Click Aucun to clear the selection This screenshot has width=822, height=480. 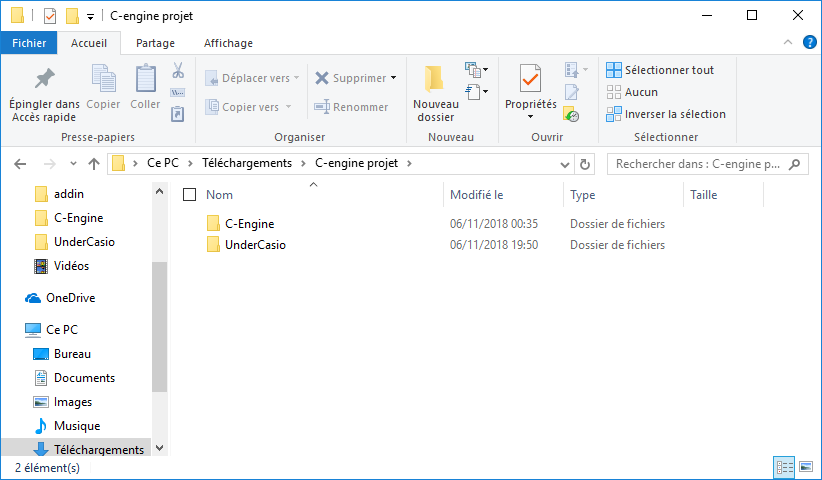pos(632,92)
